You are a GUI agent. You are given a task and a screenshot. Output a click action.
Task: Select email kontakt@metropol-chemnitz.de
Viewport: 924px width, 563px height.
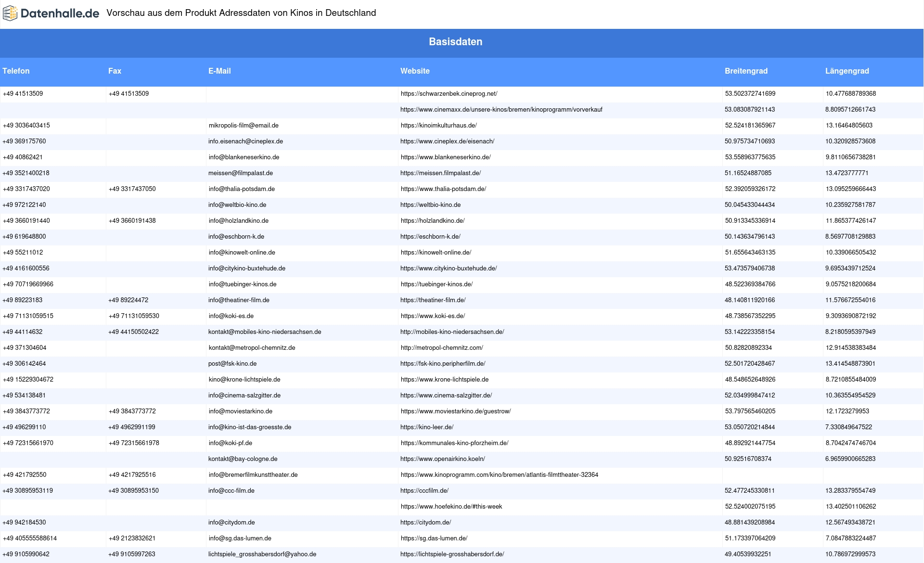(x=252, y=348)
